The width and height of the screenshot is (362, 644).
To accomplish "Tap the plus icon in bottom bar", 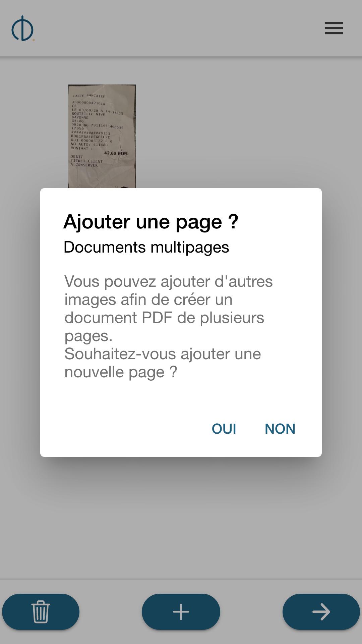I will [181, 612].
